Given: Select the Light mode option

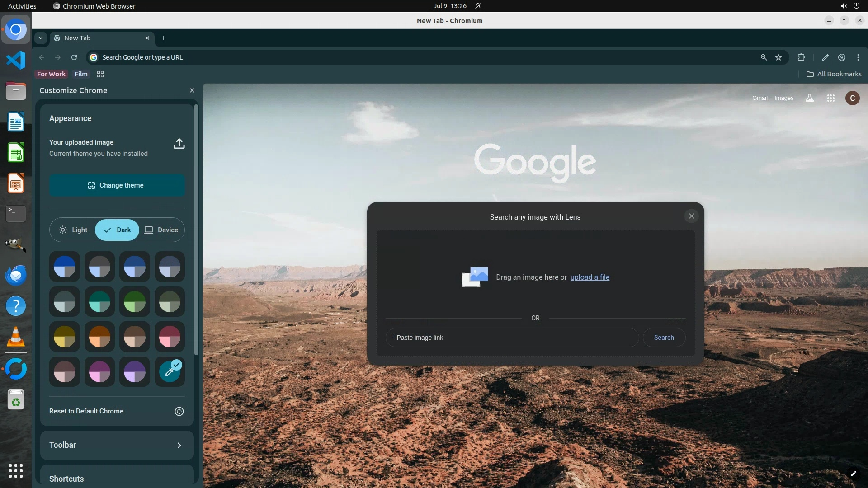Looking at the screenshot, I should [73, 230].
